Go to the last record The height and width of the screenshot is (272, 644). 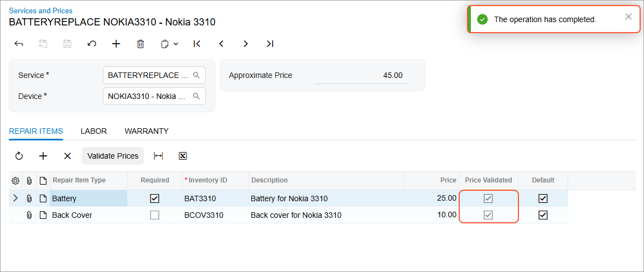point(270,44)
